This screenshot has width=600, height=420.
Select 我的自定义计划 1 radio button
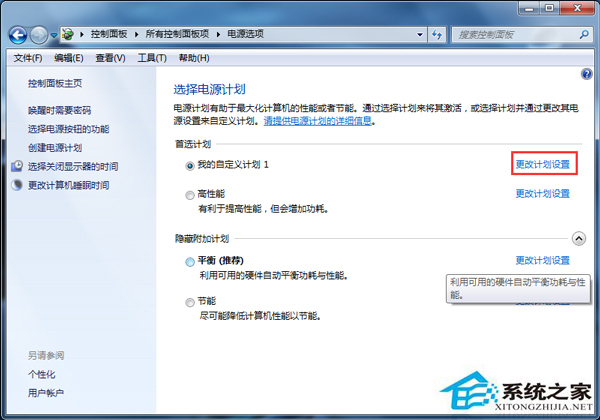click(x=190, y=166)
